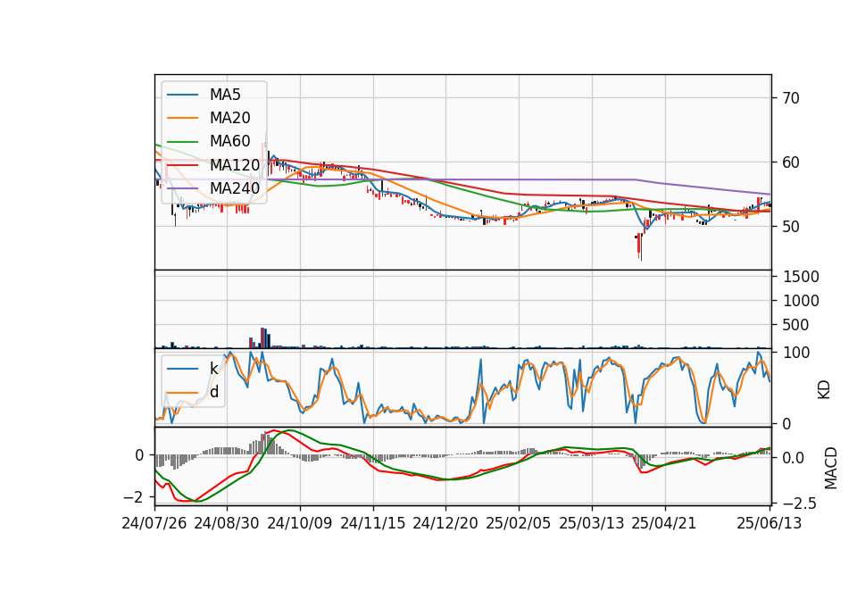Click the 70 price axis label
Image resolution: width=857 pixels, height=616 pixels.
pyautogui.click(x=790, y=98)
